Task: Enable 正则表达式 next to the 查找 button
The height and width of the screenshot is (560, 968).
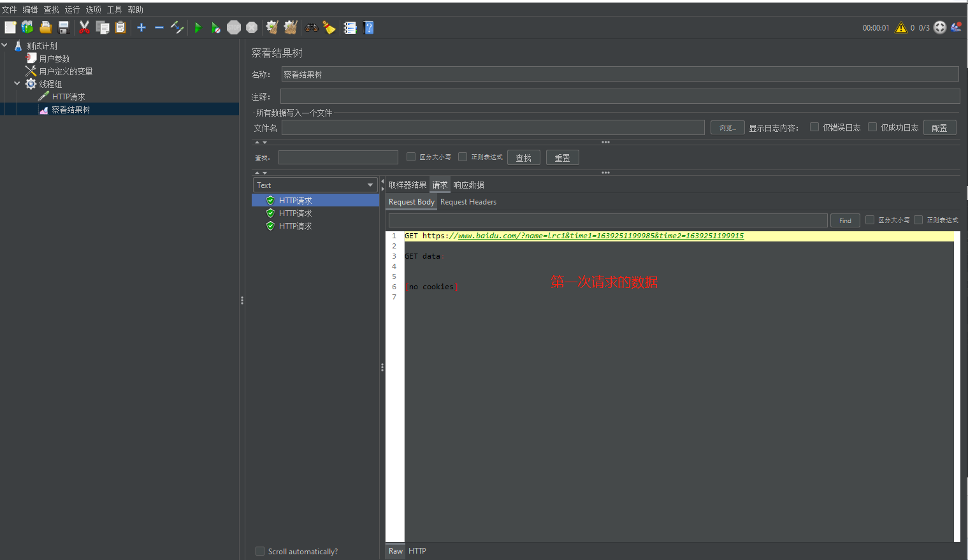Action: pos(463,157)
